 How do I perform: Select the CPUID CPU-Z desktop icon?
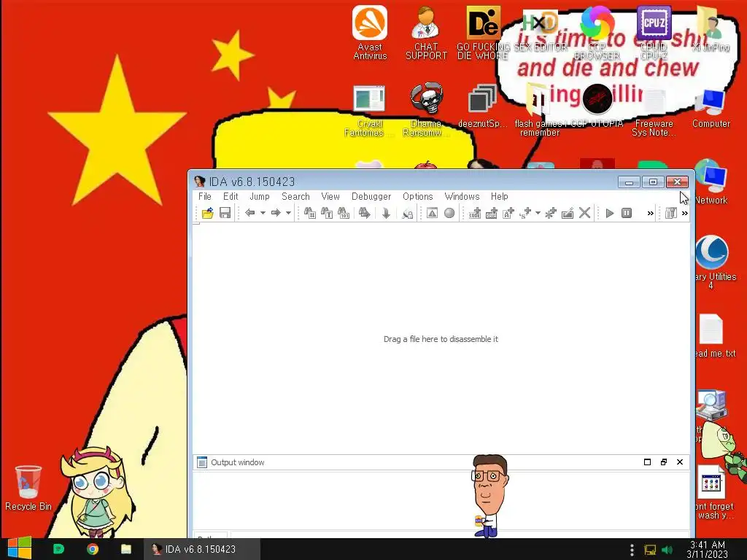click(x=654, y=32)
